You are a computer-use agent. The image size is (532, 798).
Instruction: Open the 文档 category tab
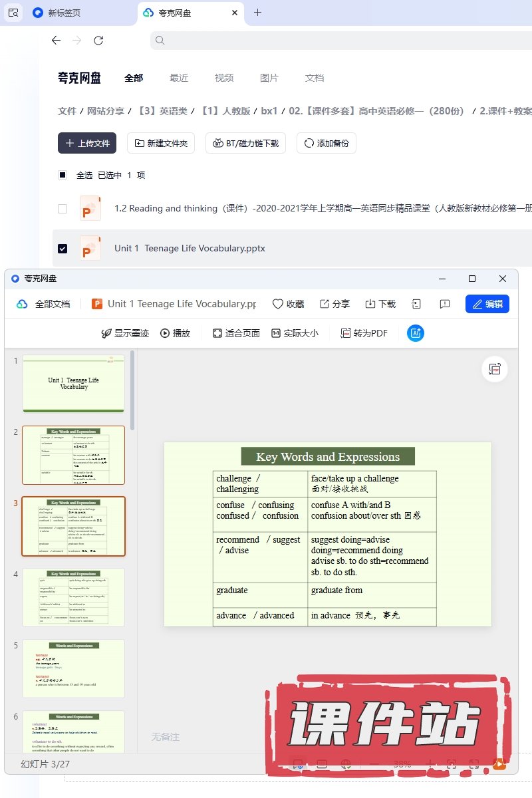click(x=315, y=78)
